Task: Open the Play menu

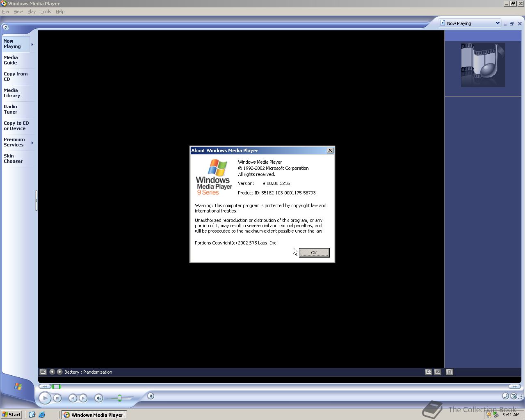Action: click(x=32, y=11)
